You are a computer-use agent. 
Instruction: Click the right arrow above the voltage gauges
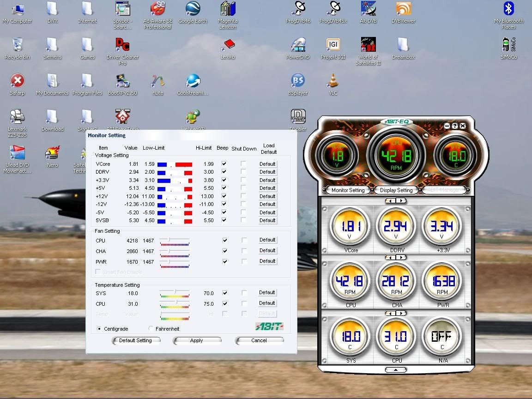point(401,201)
